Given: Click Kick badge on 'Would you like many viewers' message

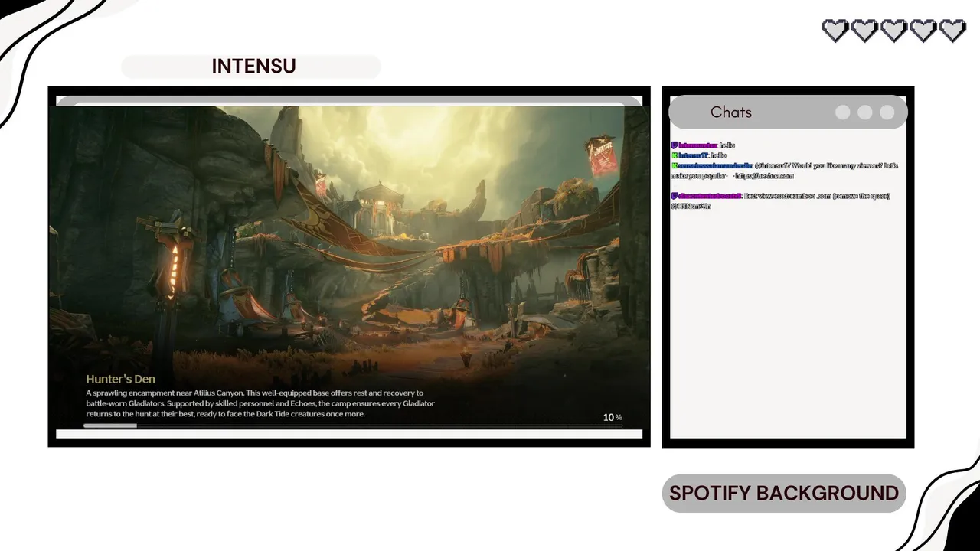Looking at the screenshot, I should (x=675, y=165).
